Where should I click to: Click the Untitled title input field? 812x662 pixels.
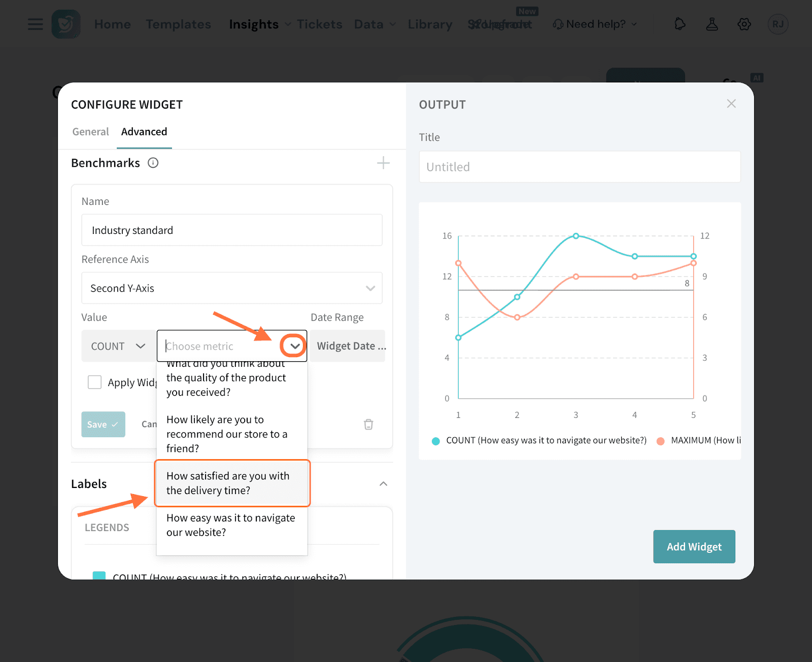[580, 167]
